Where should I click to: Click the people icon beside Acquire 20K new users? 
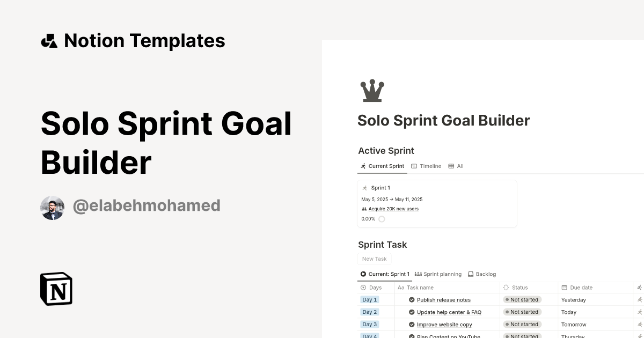tap(364, 208)
